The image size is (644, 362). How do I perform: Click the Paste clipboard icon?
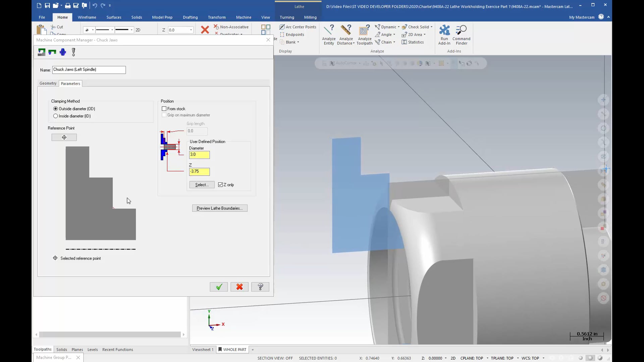41,29
